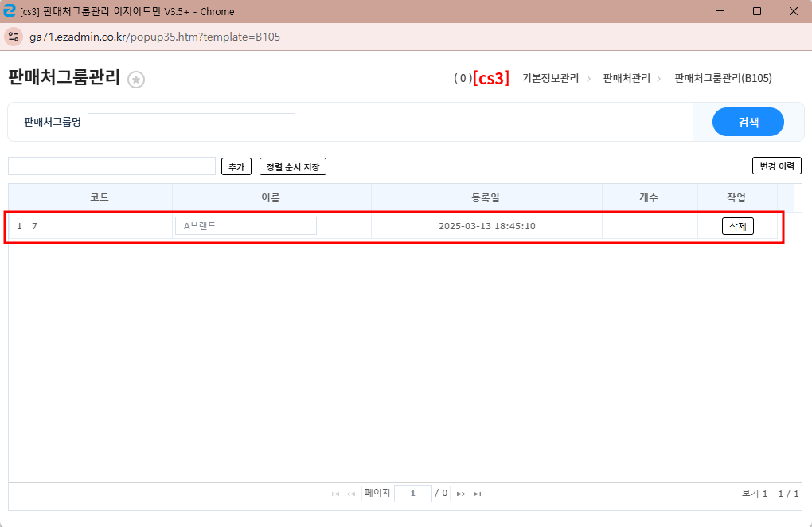Viewport: 812px width, 527px height.
Task: Delete the A브랜드 row with 삭제
Action: (737, 226)
